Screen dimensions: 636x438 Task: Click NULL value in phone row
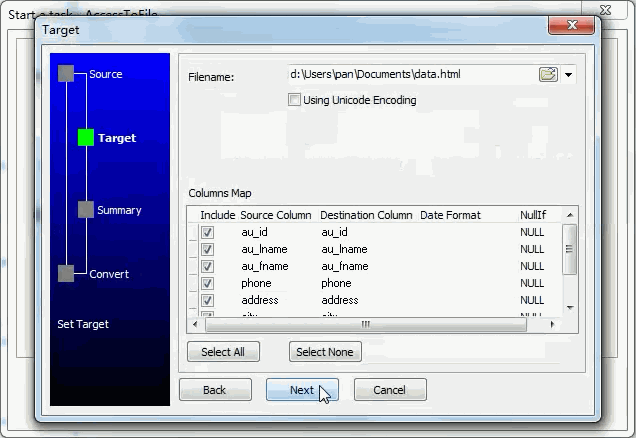tap(532, 283)
